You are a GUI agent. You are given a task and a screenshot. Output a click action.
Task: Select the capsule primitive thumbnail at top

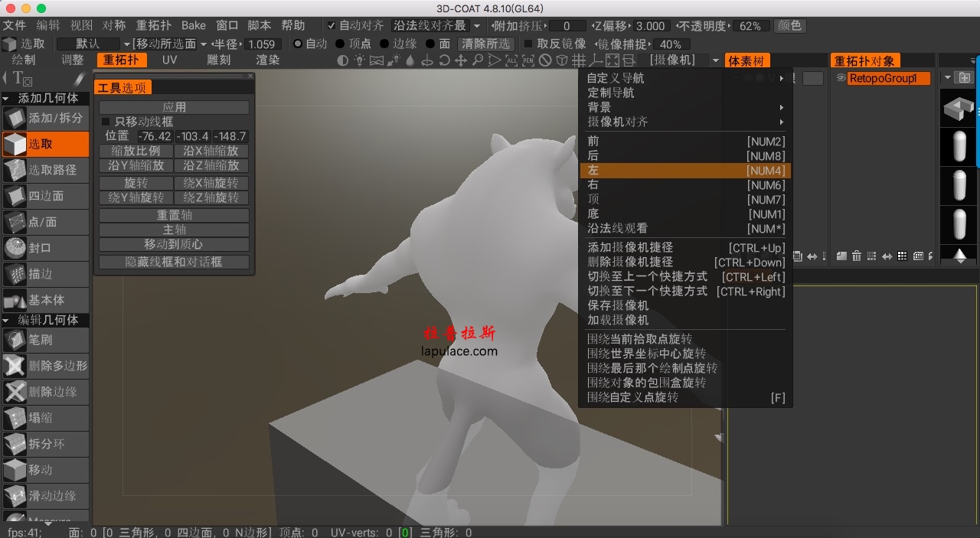tap(960, 145)
